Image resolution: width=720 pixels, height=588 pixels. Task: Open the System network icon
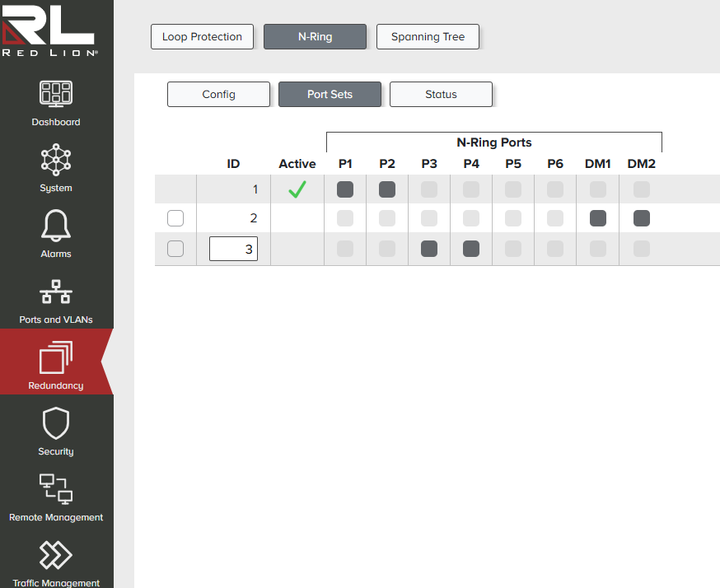point(56,159)
